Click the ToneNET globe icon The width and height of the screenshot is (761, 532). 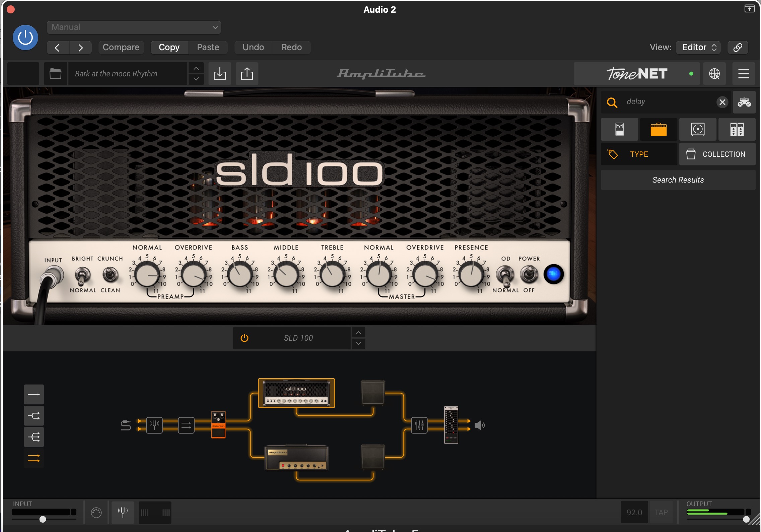[x=714, y=74]
